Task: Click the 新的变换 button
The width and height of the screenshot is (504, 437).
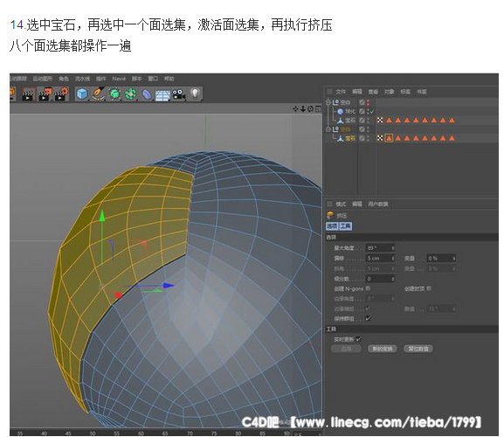Action: tap(383, 349)
